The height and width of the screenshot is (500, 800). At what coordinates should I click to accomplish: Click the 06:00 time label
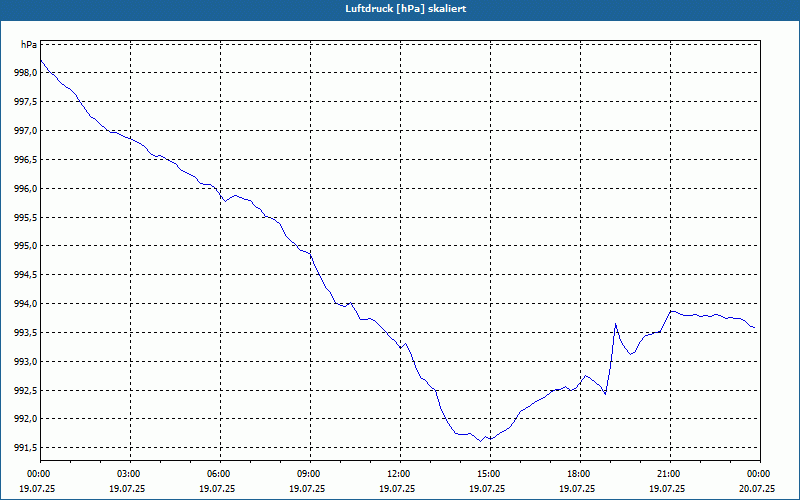220,474
